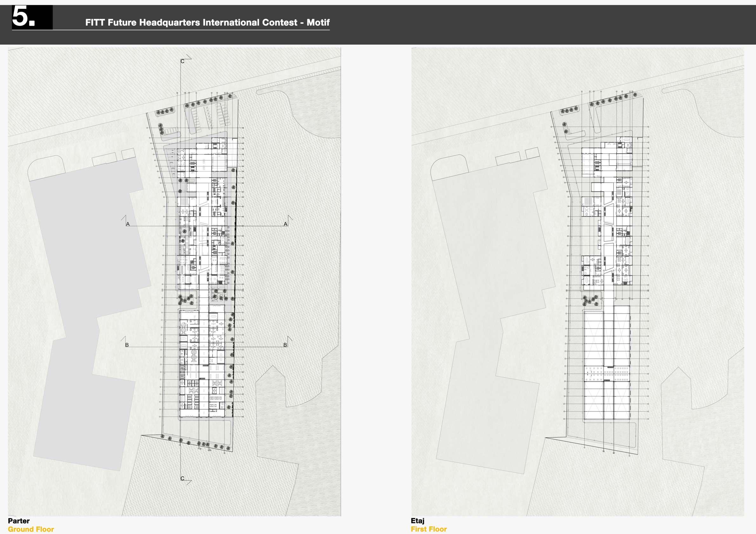Click the "Etaj" plan caption
Image resolution: width=756 pixels, height=534 pixels.
point(418,520)
